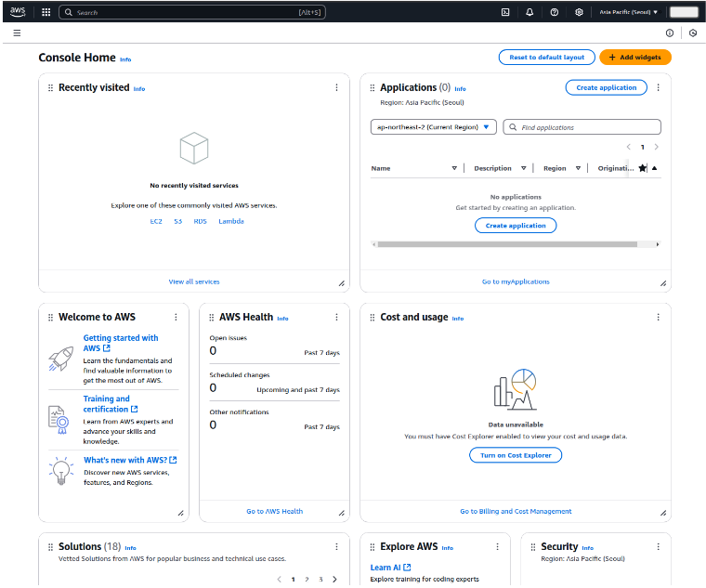Click the Welcome to AWS drag handle
The height and width of the screenshot is (588, 706).
(x=50, y=318)
